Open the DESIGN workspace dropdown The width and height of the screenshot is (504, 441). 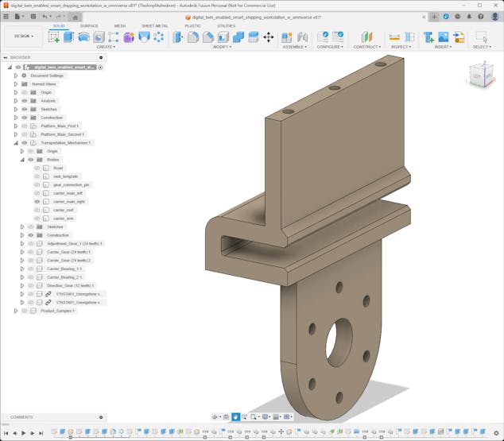pos(23,36)
